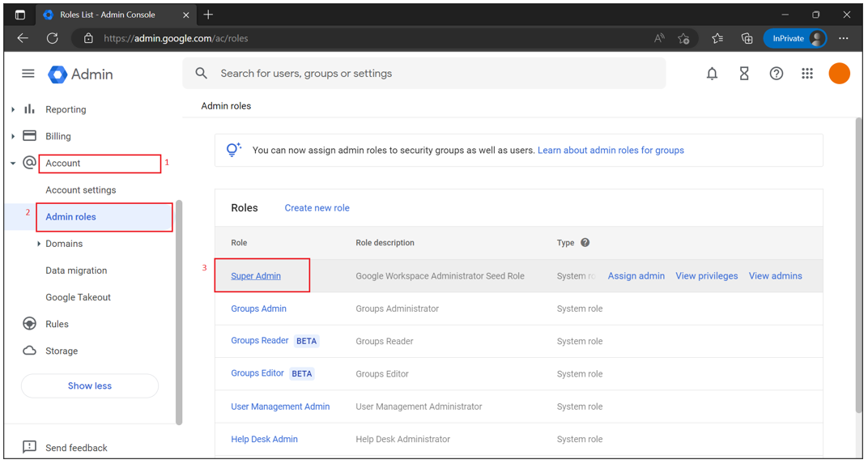Select Admin roles in sidebar
Screen dimensions: 868x464
[x=71, y=216]
